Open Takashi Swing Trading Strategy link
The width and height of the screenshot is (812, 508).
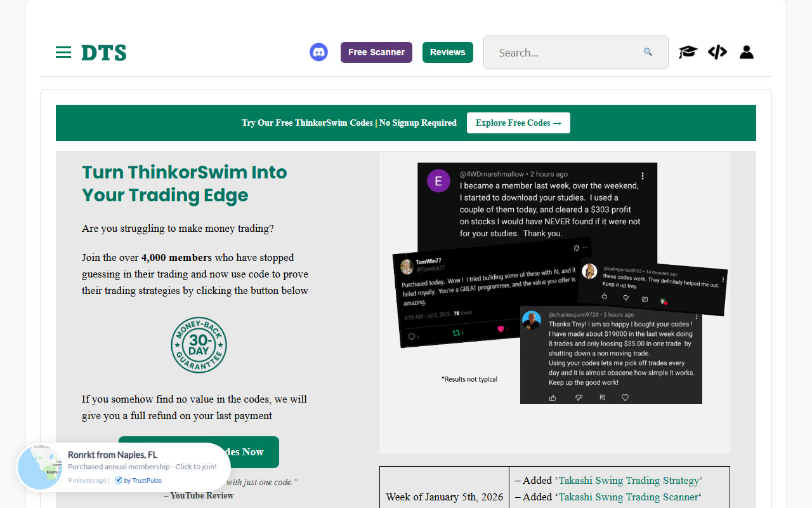629,481
